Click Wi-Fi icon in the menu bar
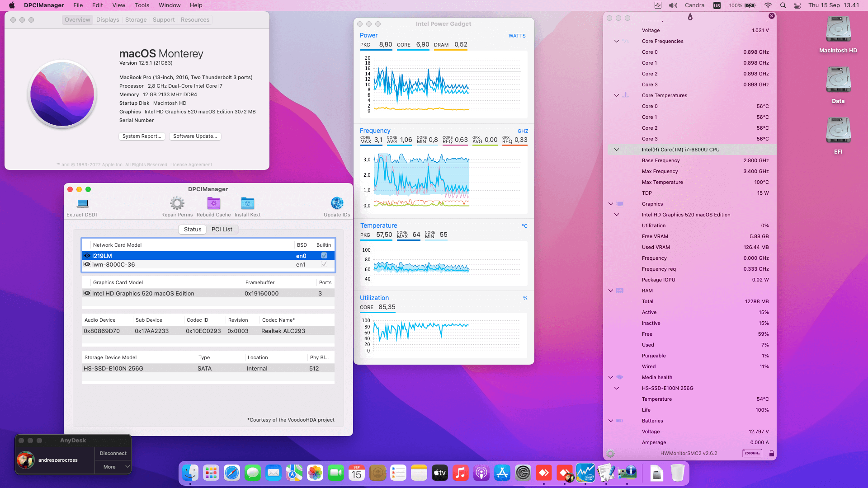The image size is (868, 488). [x=768, y=5]
